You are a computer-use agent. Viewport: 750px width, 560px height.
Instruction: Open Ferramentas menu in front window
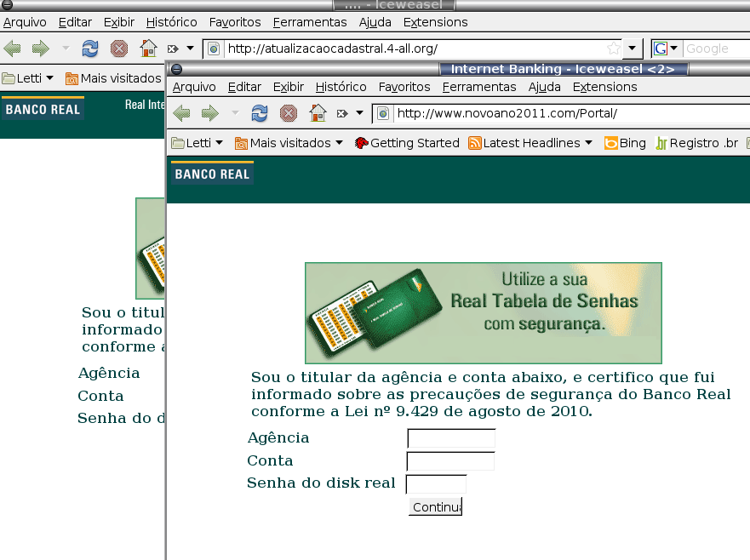[479, 87]
